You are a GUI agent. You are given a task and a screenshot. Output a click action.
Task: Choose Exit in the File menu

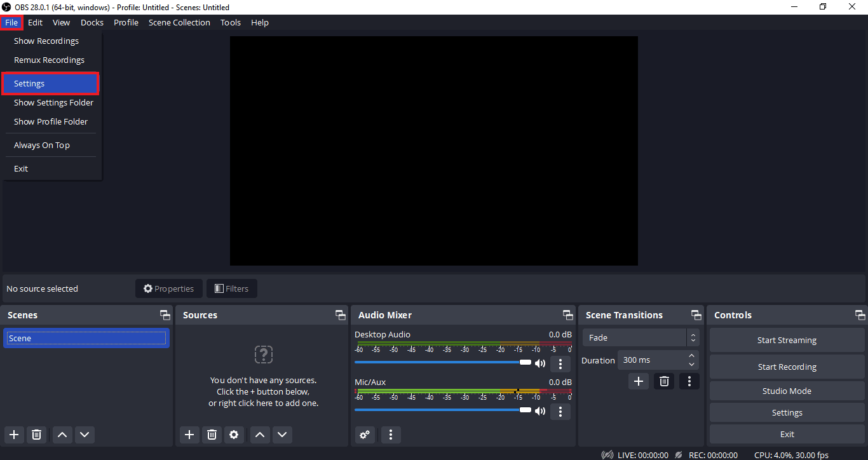point(51,168)
